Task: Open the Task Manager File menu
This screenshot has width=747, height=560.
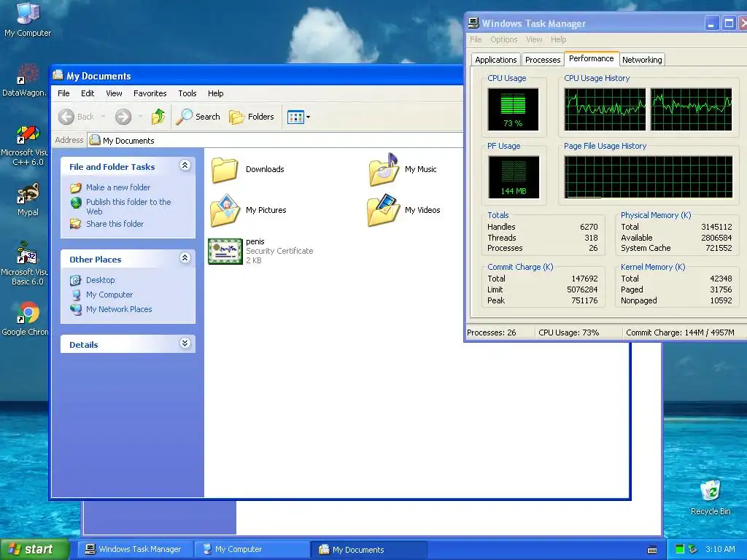Action: pyautogui.click(x=476, y=39)
